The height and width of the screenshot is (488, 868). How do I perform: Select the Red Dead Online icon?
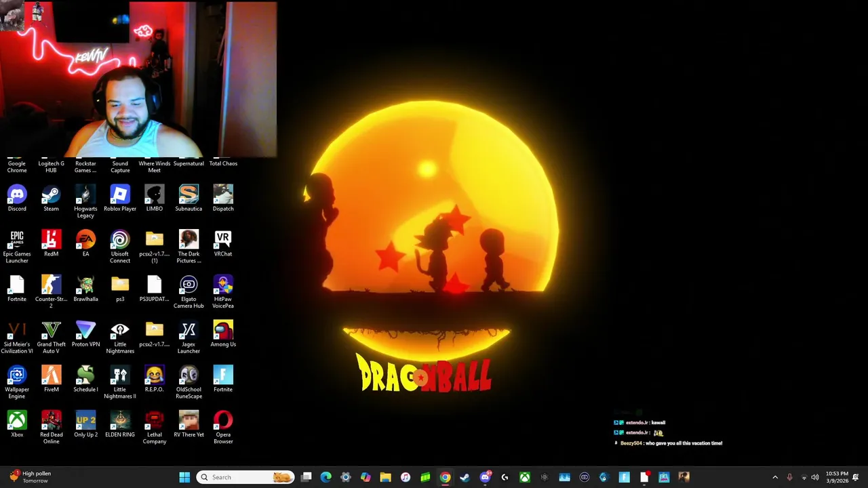51,428
